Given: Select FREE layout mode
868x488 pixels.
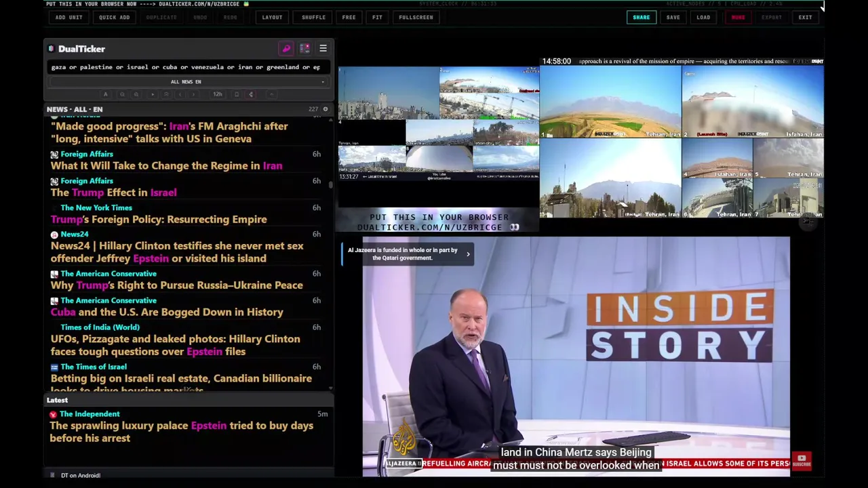Looking at the screenshot, I should [x=349, y=17].
